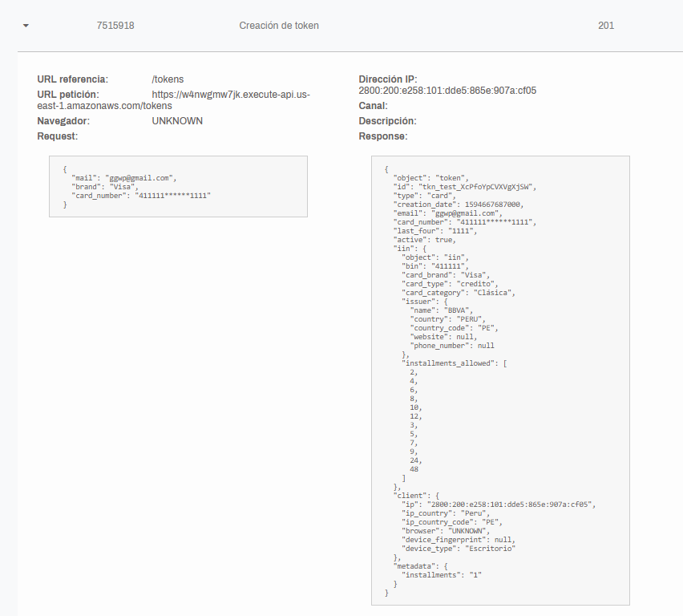Open the amazonaws request URL
The width and height of the screenshot is (683, 616).
pyautogui.click(x=173, y=100)
